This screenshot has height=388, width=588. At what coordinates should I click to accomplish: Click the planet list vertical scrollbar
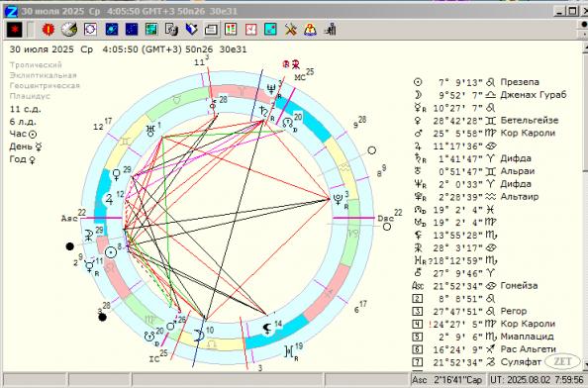585,204
